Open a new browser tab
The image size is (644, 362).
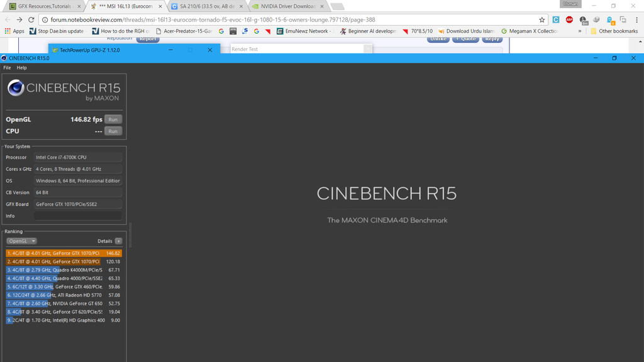tap(337, 6)
